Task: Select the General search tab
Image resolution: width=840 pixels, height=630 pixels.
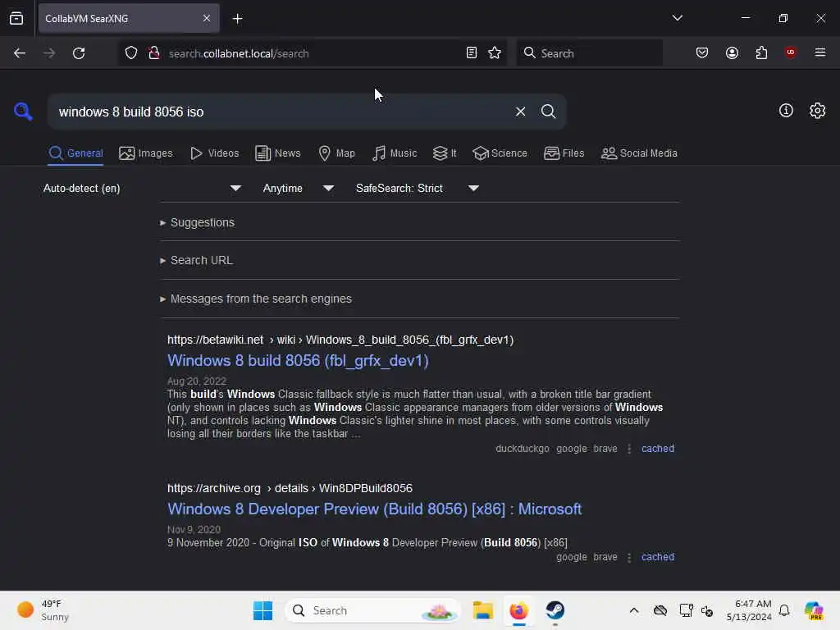Action: pos(75,153)
